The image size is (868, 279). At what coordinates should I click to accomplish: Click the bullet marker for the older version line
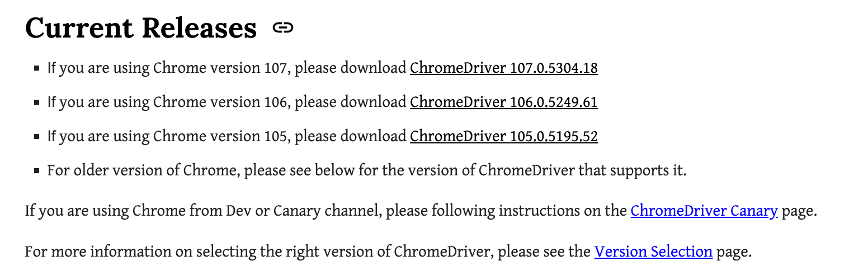click(x=36, y=170)
